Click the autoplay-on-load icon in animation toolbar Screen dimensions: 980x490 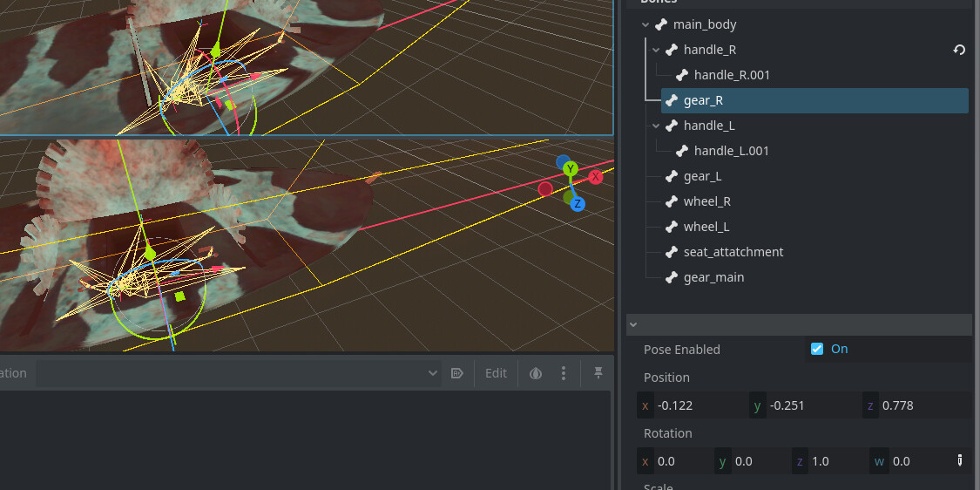[x=457, y=373]
